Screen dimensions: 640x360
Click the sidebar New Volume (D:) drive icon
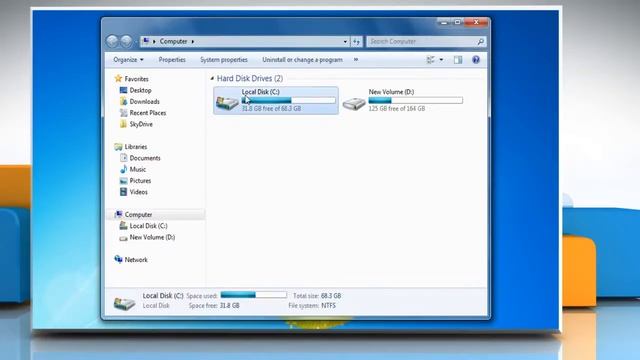click(x=123, y=238)
